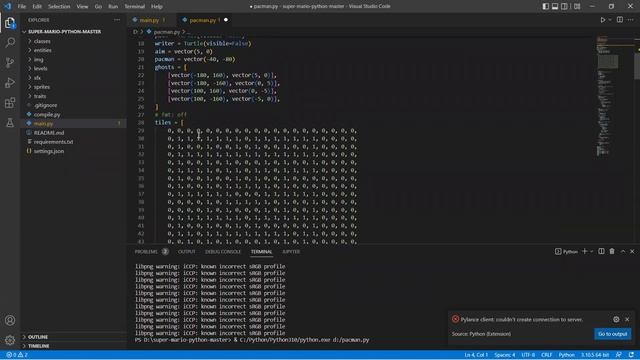Expand the levels folder
The image size is (640, 360).
pos(74,69)
